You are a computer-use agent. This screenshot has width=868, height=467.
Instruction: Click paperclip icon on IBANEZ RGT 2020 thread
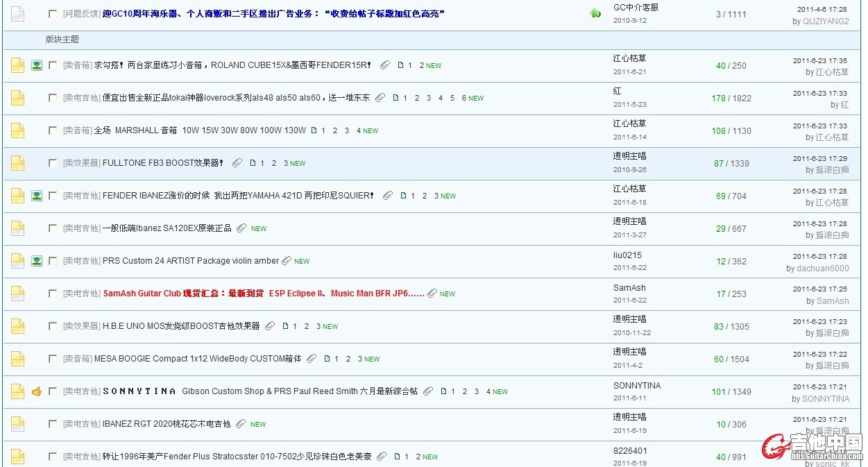pos(241,424)
